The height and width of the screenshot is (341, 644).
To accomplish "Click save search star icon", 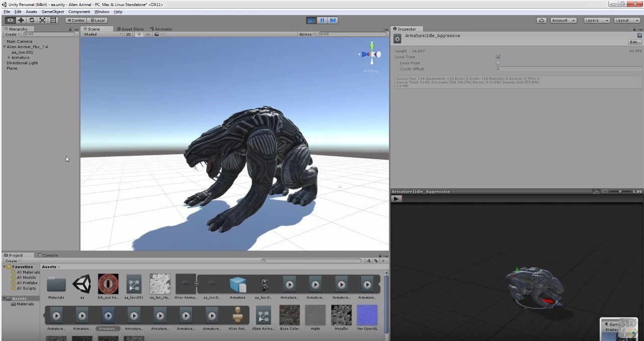I will [383, 261].
